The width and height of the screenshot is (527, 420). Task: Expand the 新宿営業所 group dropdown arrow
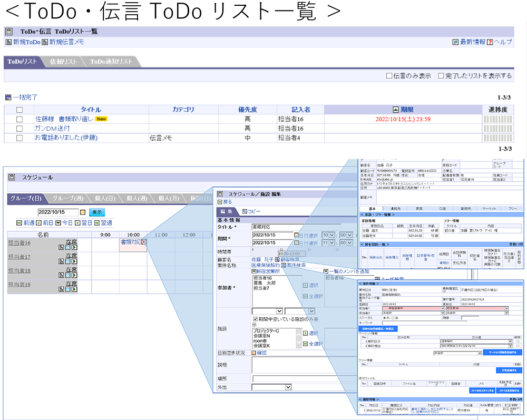click(254, 271)
